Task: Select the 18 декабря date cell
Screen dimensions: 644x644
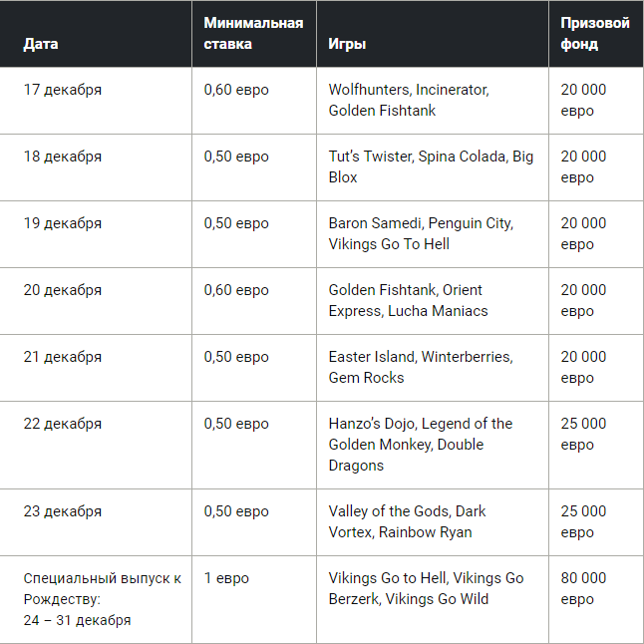Action: tap(96, 167)
